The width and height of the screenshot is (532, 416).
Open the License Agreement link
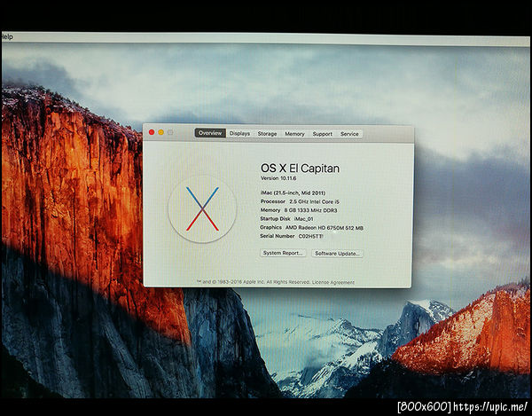coord(333,282)
